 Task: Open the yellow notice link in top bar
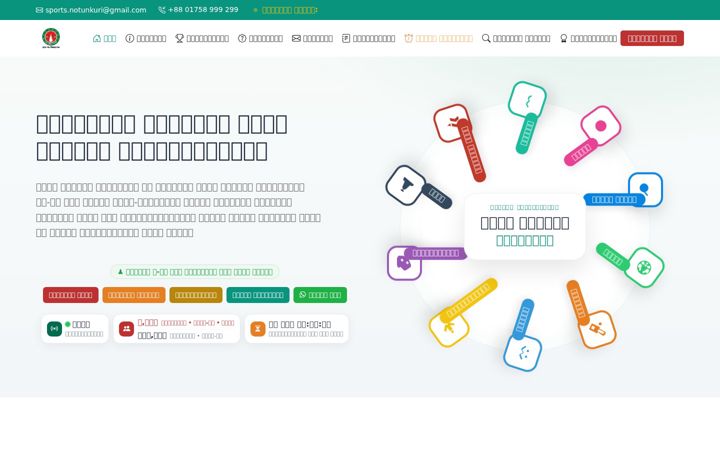[x=286, y=10]
